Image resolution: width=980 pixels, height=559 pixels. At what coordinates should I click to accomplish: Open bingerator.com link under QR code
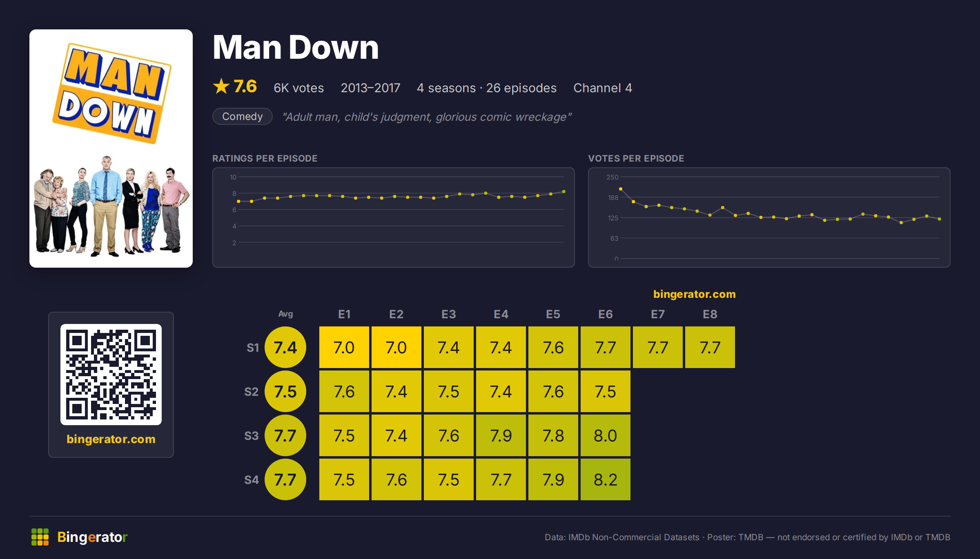[x=111, y=439]
